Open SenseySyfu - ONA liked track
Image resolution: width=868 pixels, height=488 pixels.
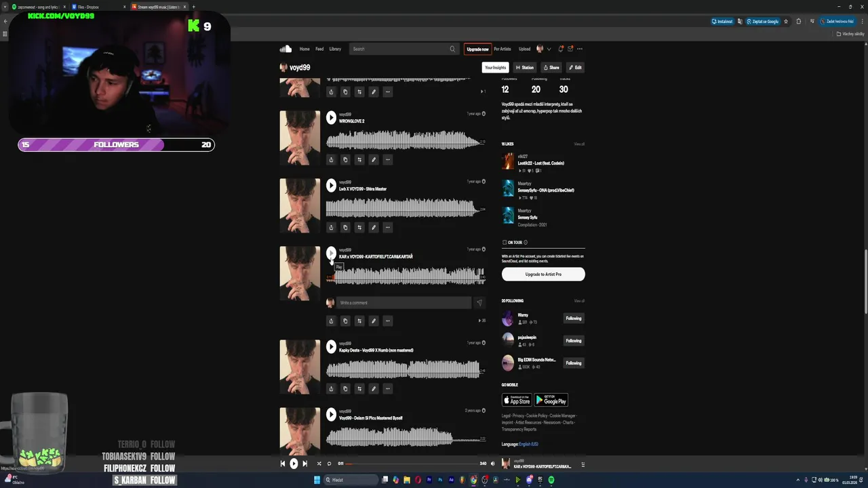[546, 190]
